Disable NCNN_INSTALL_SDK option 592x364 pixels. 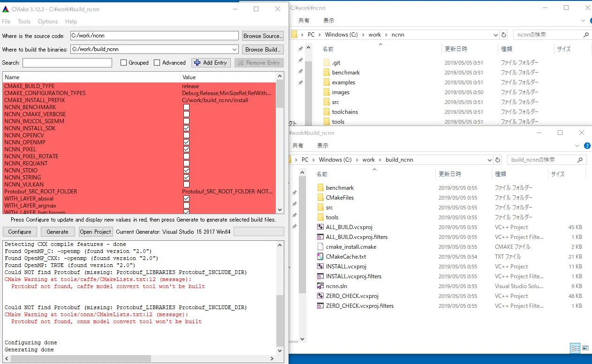tap(186, 128)
